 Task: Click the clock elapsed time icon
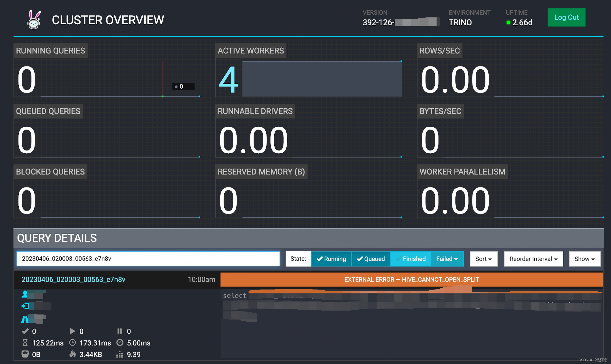point(72,342)
